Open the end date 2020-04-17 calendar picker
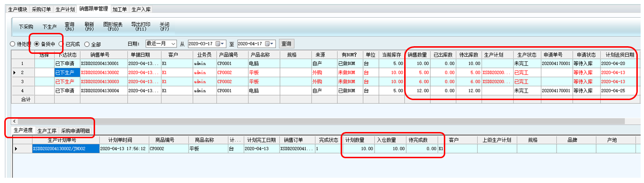This screenshot has width=644, height=183. point(270,44)
